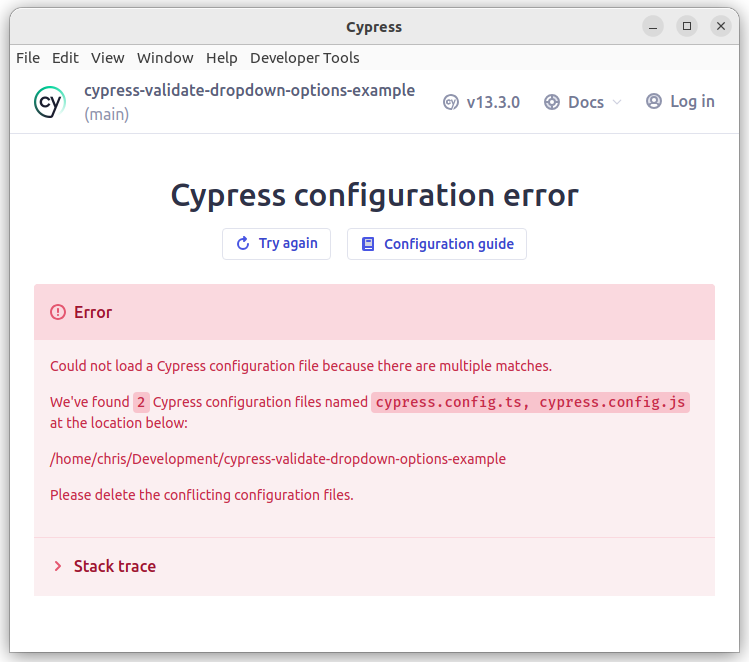
Task: Open the Docs dropdown chevron
Action: [617, 102]
